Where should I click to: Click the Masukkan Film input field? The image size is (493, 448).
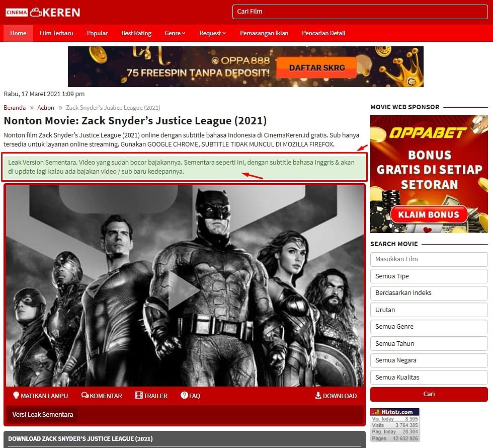point(429,259)
